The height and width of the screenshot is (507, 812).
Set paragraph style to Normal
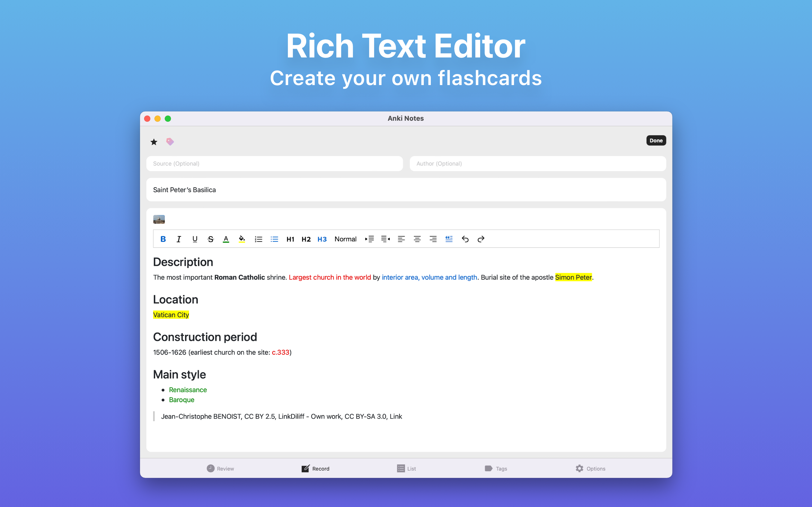(345, 239)
